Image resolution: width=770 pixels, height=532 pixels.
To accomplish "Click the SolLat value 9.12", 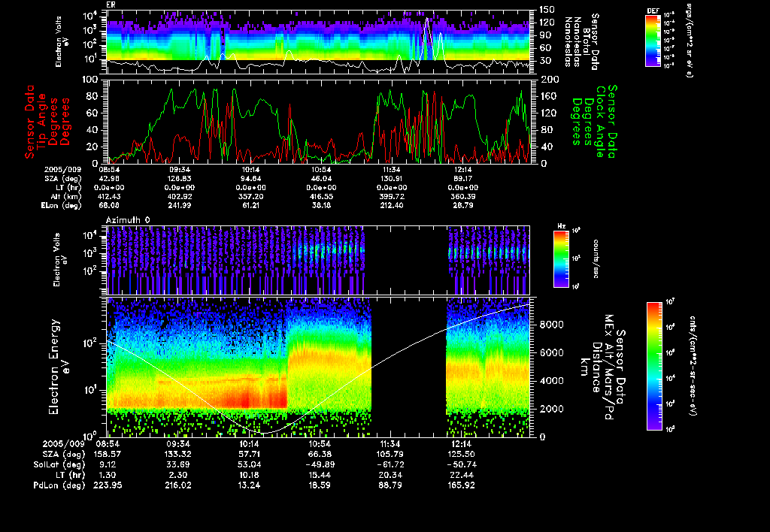I will click(107, 465).
